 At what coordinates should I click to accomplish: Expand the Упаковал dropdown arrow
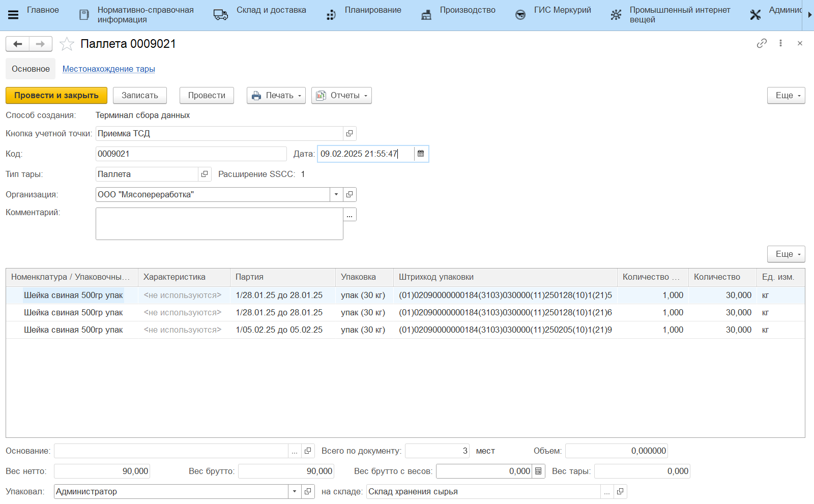click(295, 492)
